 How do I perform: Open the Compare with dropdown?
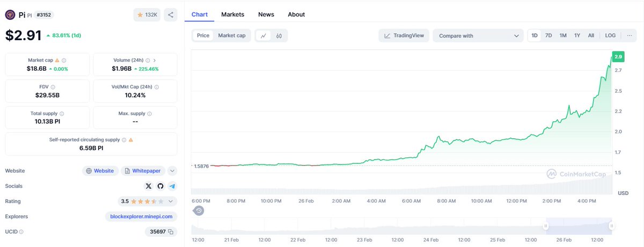479,35
